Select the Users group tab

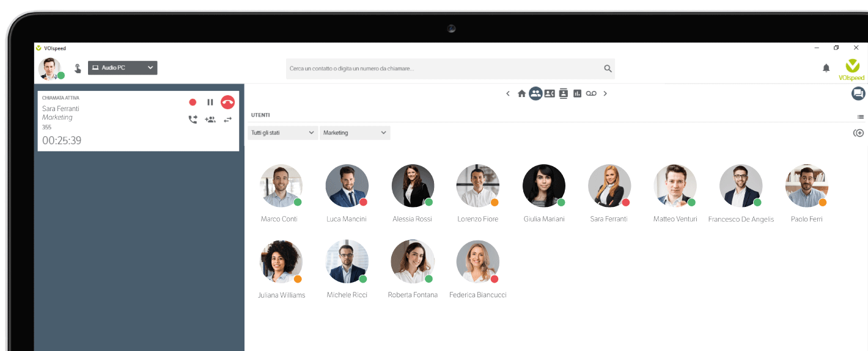point(535,93)
